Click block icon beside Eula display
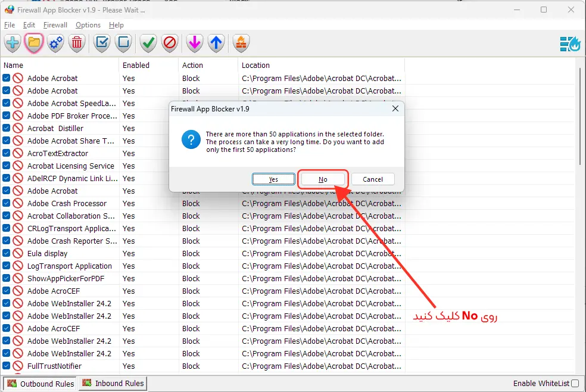Image resolution: width=586 pixels, height=392 pixels. tap(17, 253)
